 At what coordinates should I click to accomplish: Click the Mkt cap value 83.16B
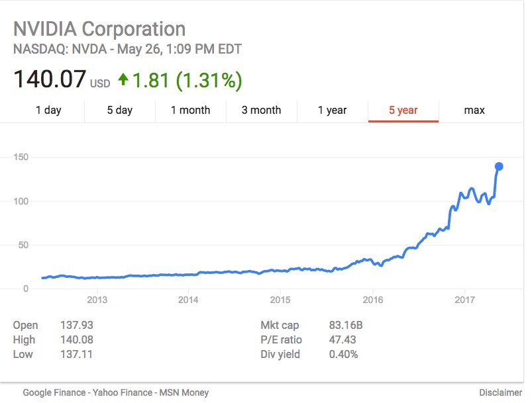pyautogui.click(x=346, y=326)
